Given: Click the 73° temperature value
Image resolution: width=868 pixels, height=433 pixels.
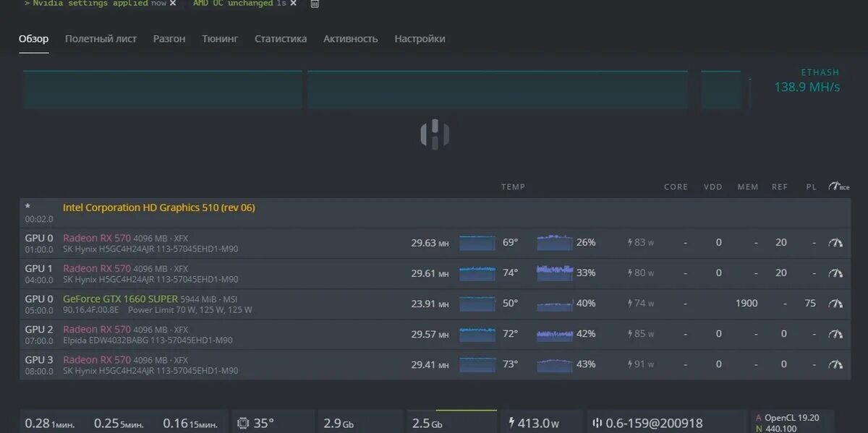Looking at the screenshot, I should click(x=511, y=364).
